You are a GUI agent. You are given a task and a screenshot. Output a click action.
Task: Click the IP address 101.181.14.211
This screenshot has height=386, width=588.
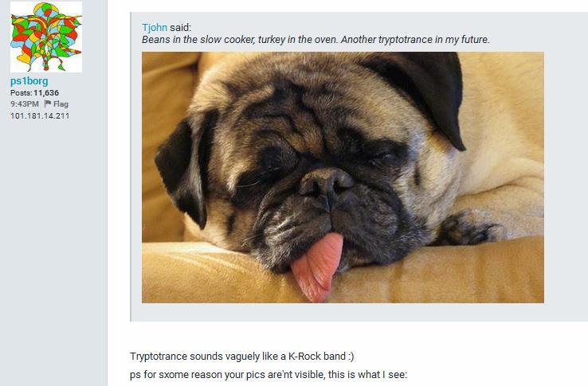[40, 116]
